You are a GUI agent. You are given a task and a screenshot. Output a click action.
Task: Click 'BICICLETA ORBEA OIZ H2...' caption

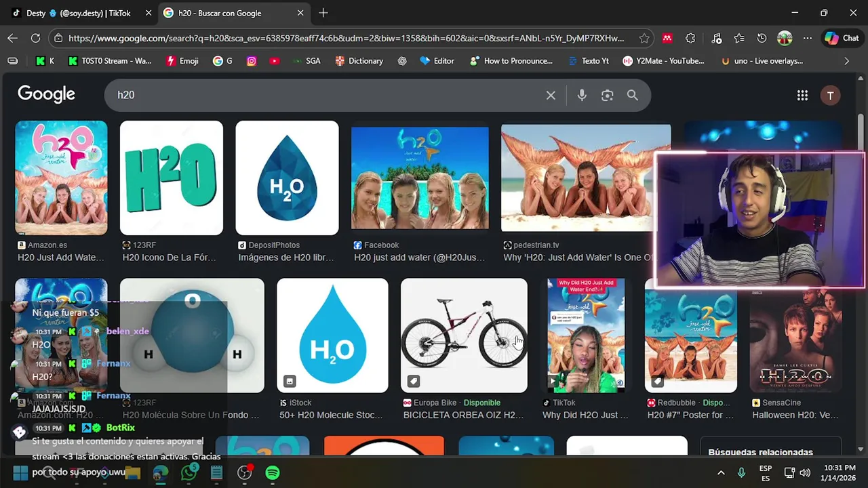point(463,415)
